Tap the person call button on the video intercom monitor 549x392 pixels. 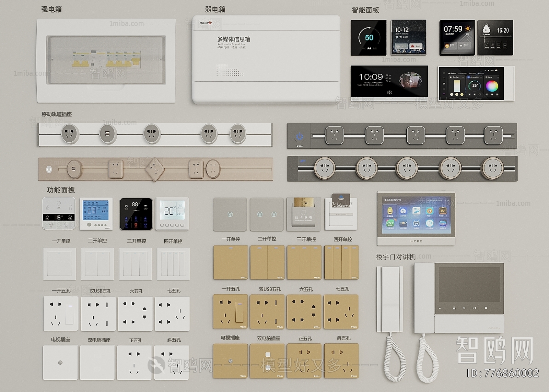454,308
